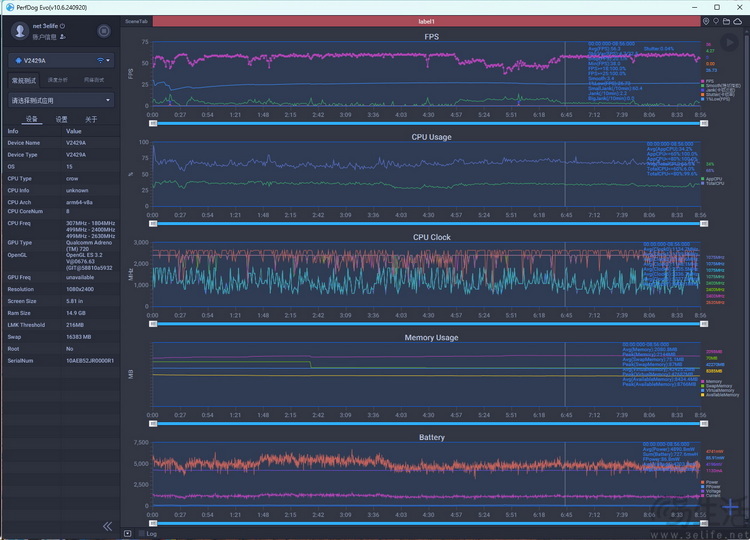Click the record stop button in sidebar
The image size is (750, 540).
click(103, 31)
